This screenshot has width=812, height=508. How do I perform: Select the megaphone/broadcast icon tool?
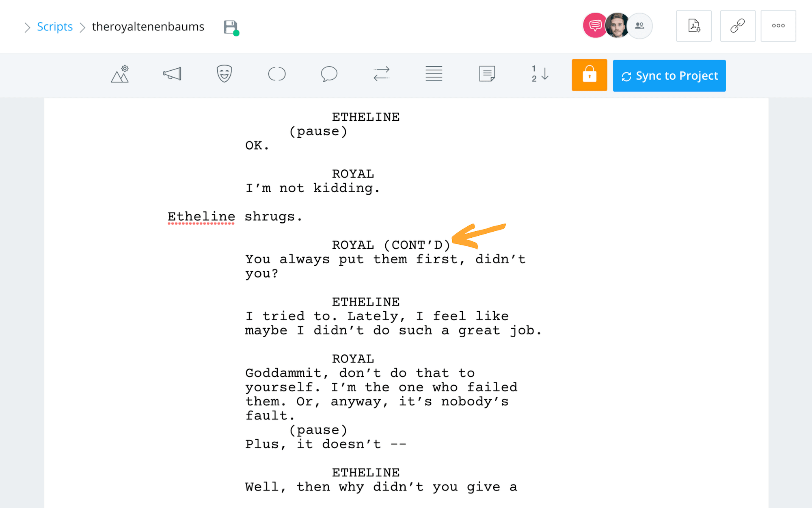[172, 75]
